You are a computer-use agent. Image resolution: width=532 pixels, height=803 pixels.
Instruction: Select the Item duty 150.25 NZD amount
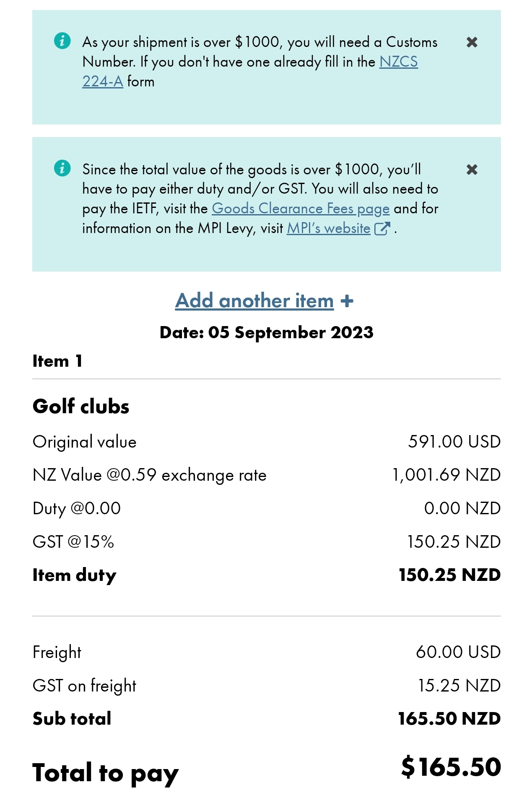tap(449, 575)
